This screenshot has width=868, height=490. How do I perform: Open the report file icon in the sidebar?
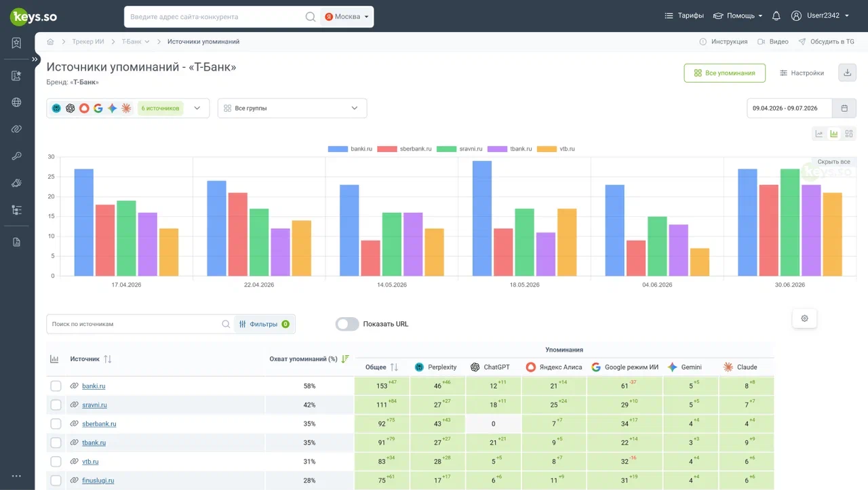click(16, 242)
